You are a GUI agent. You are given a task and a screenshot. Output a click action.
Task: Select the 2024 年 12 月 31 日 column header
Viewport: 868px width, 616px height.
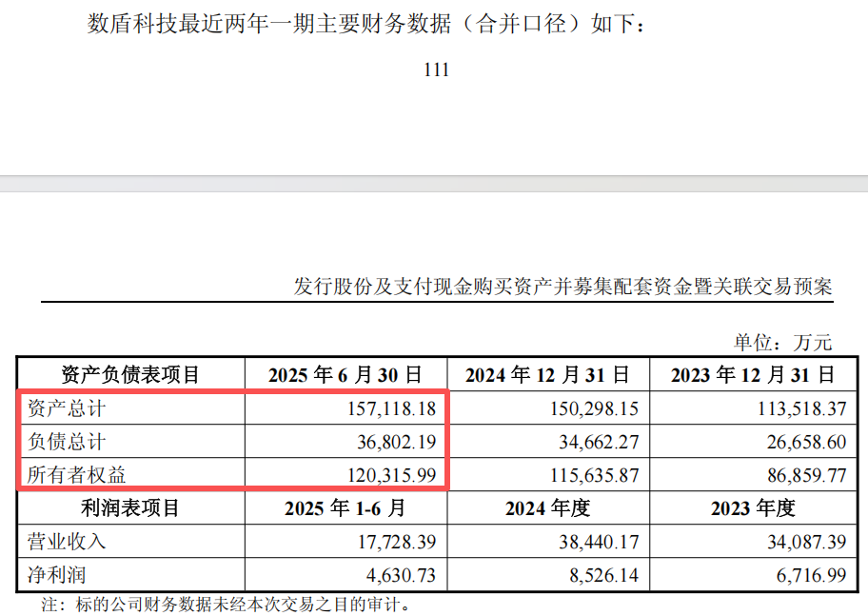click(547, 375)
